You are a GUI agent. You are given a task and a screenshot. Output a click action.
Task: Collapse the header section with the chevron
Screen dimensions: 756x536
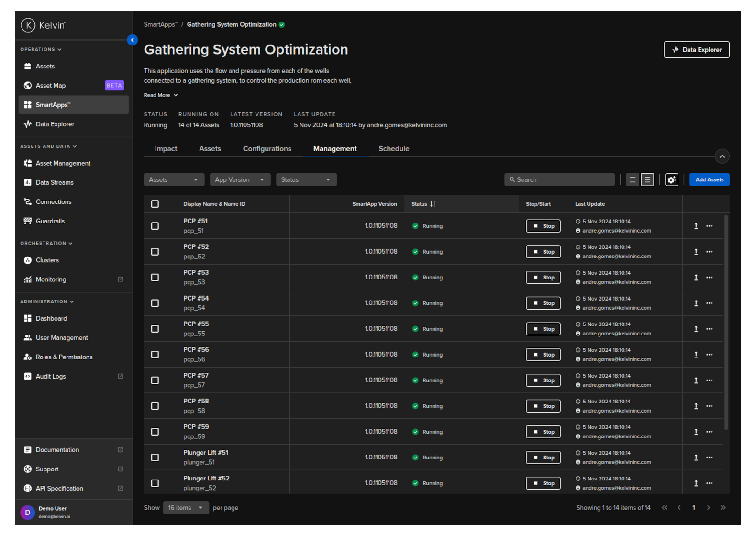[722, 156]
